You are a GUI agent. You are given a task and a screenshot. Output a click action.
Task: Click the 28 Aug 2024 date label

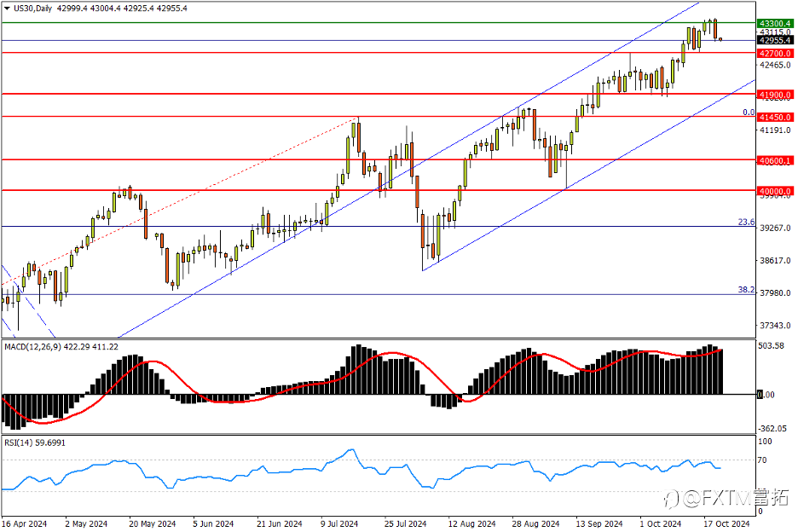[536, 523]
